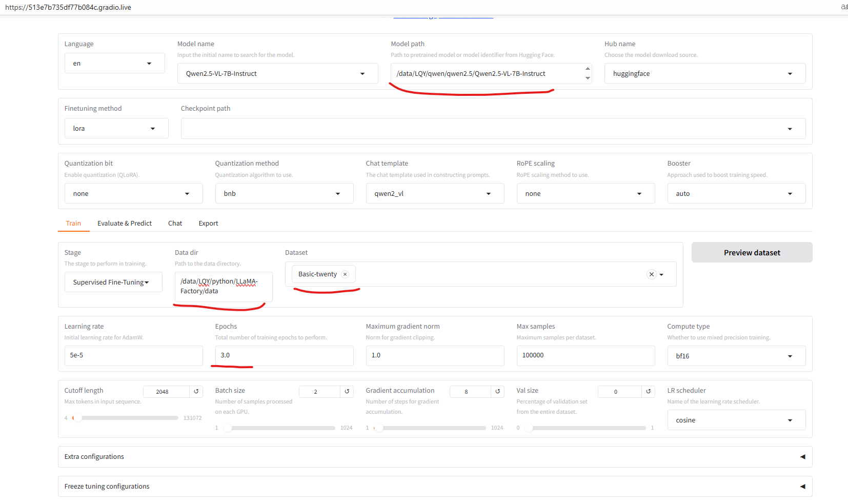The image size is (848, 504).
Task: Click the Batch size number box
Action: coord(320,392)
